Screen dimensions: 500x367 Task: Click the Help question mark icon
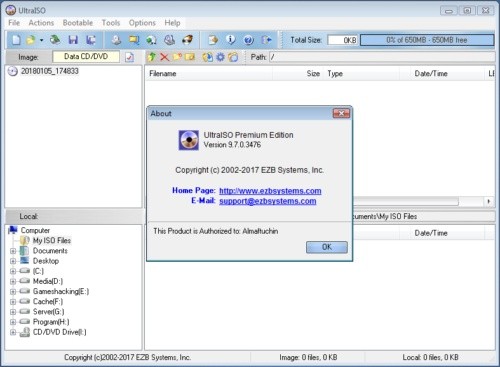click(x=248, y=40)
